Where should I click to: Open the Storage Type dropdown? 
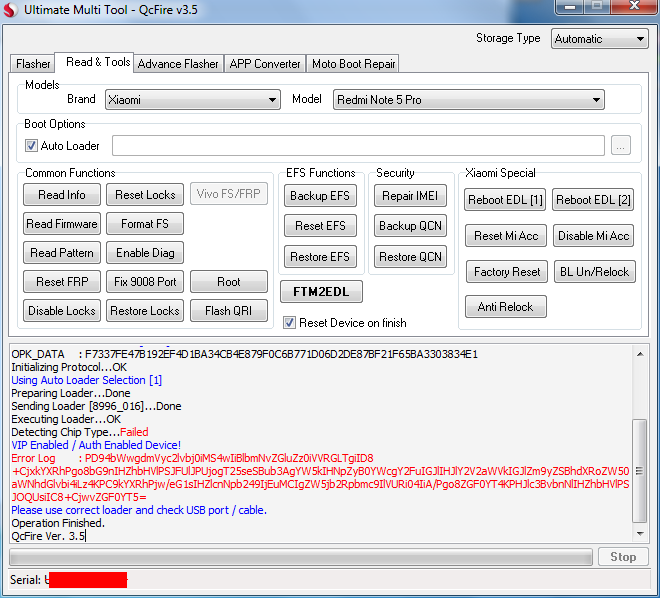tap(599, 39)
